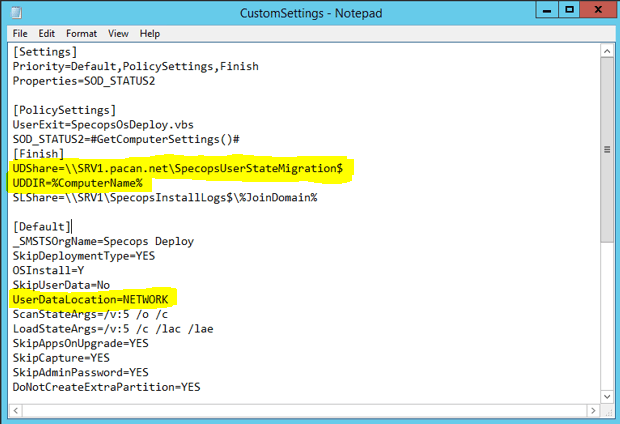Click the horizontal scrollbar left arrow

click(x=15, y=411)
